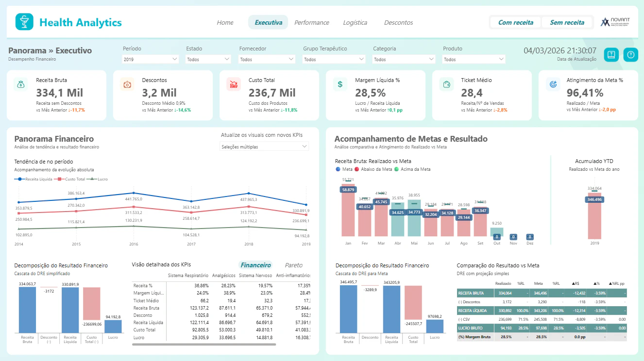Open the Categoria filter dropdown
Screen dimensions: 644x361
404,59
